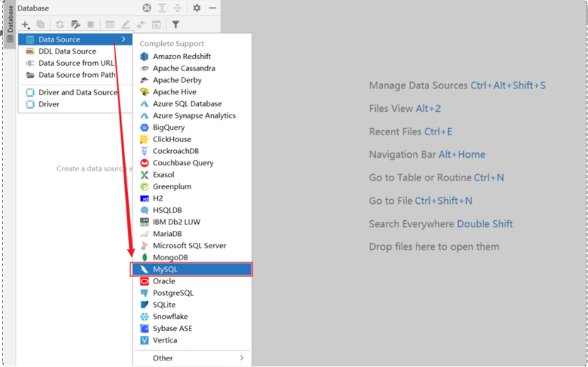This screenshot has height=367, width=588.
Task: Click the Select Opened File target icon
Action: [147, 8]
